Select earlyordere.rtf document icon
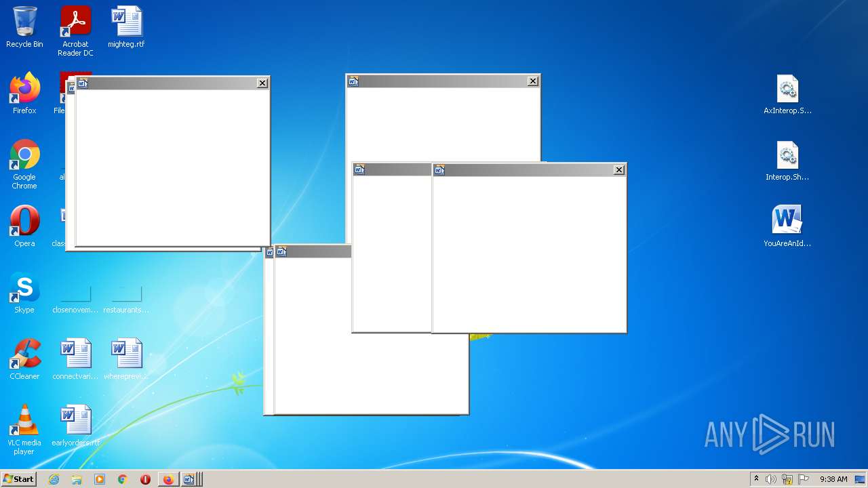The width and height of the screenshot is (868, 488). point(75,426)
